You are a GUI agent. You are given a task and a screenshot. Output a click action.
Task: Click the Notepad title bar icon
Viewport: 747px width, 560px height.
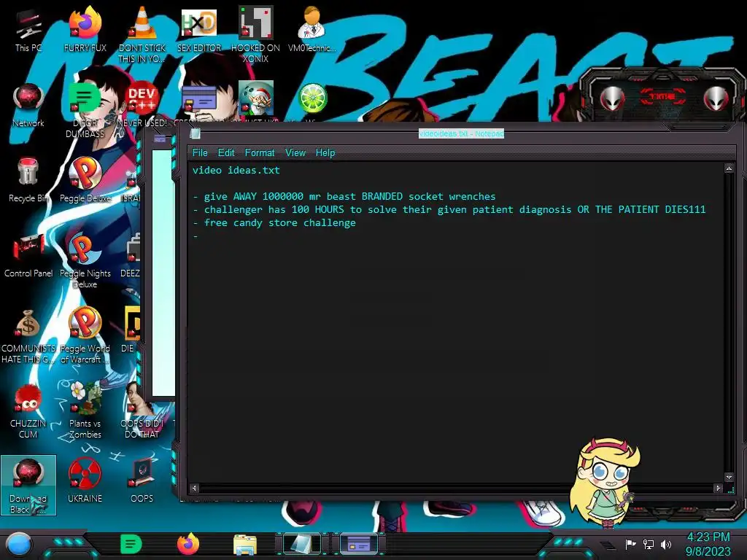pos(196,134)
